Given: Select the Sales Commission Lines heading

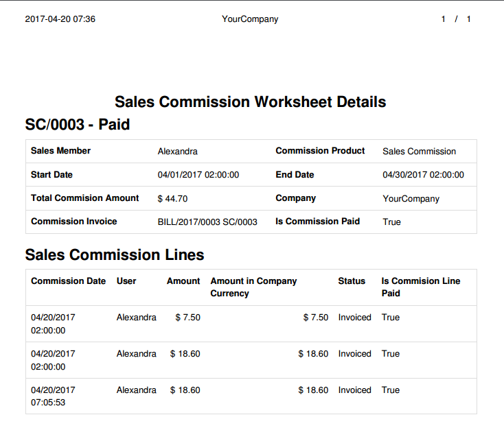Looking at the screenshot, I should (x=115, y=255).
